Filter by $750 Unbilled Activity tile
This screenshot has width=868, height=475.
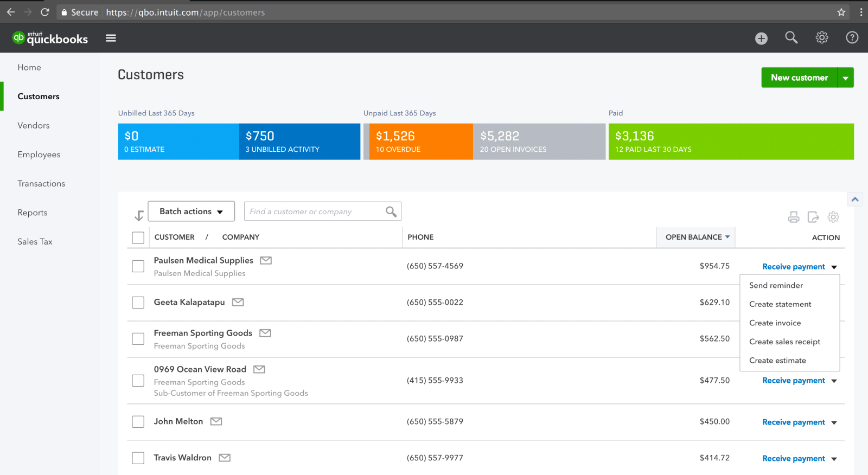pos(299,142)
